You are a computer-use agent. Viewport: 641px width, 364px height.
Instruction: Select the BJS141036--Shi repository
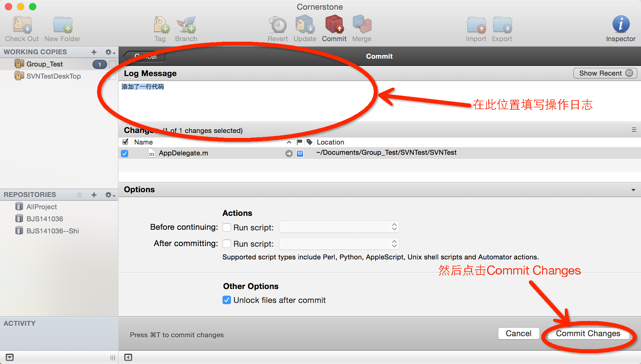point(53,231)
